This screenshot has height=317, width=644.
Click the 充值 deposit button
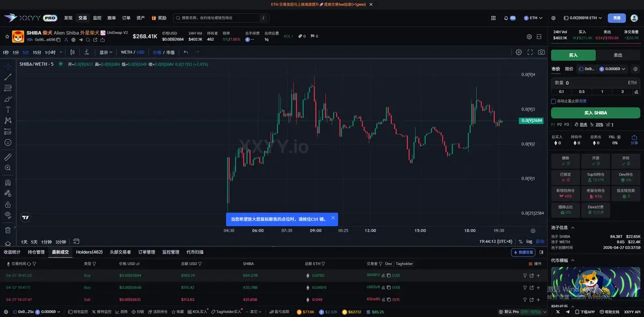point(617,18)
